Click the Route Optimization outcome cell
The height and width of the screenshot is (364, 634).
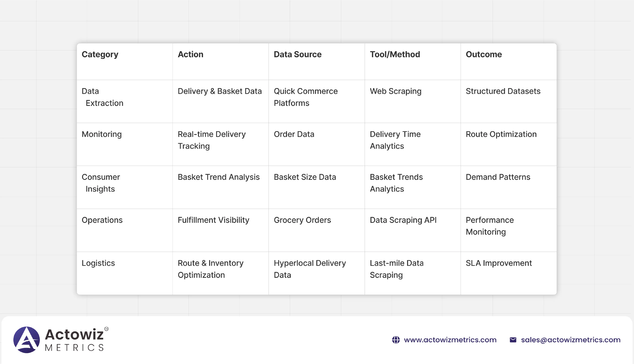click(x=501, y=134)
